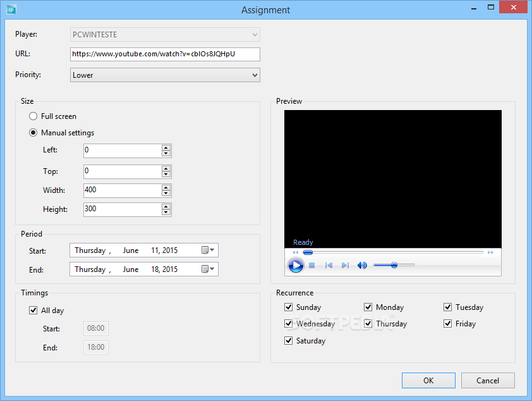
Task: Toggle the Sunday recurrence checkbox
Action: 288,307
